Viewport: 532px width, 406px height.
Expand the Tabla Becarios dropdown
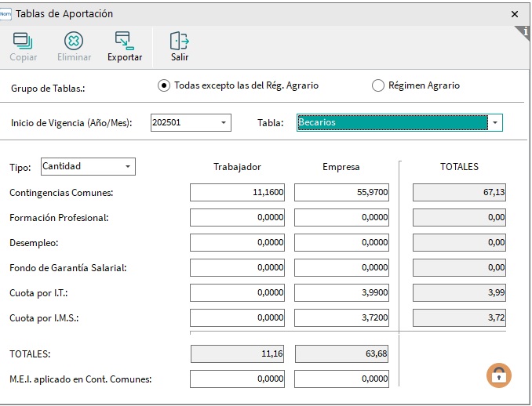(494, 123)
